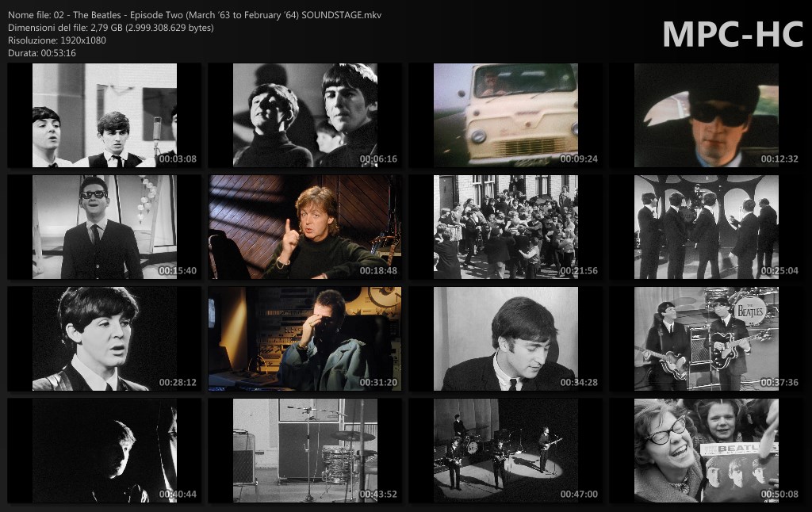Click the thumbnail timestamped 00:03:08
Image resolution: width=812 pixels, height=512 pixels.
pos(104,116)
